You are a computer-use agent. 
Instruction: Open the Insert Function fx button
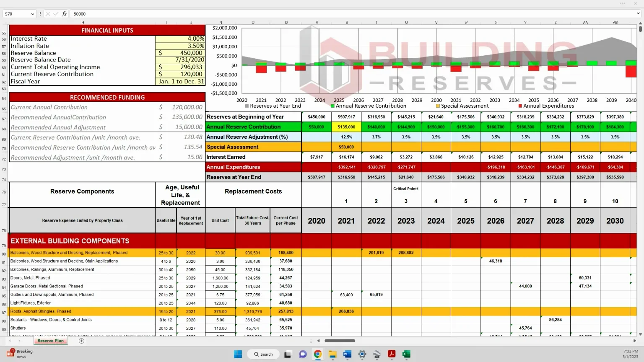[64, 14]
